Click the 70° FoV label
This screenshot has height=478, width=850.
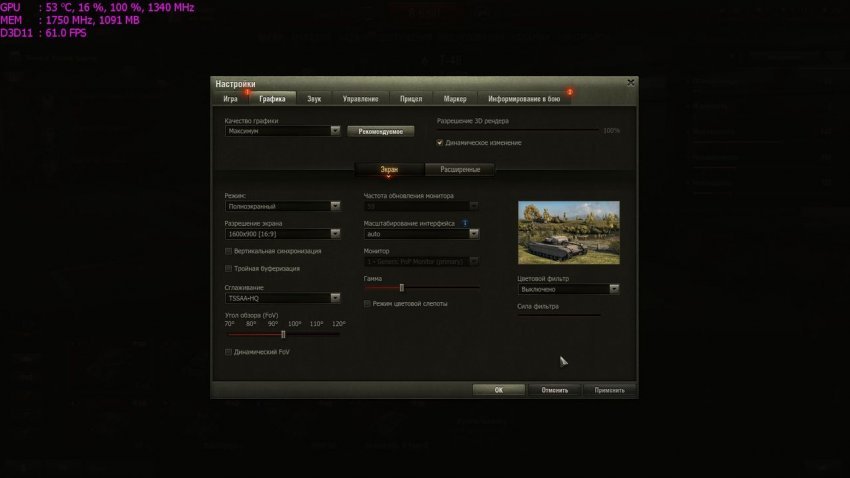coord(229,324)
